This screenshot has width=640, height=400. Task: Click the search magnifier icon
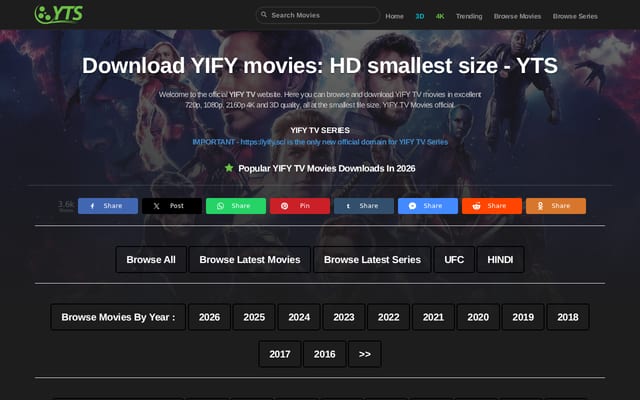point(264,15)
